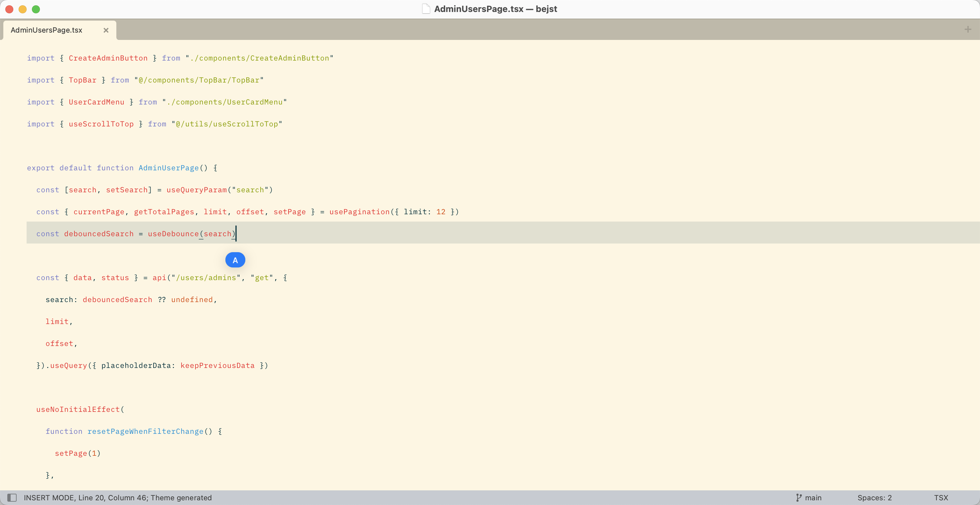980x505 pixels.
Task: Click the "@/utils/useScrollToTop" string
Action: point(227,124)
